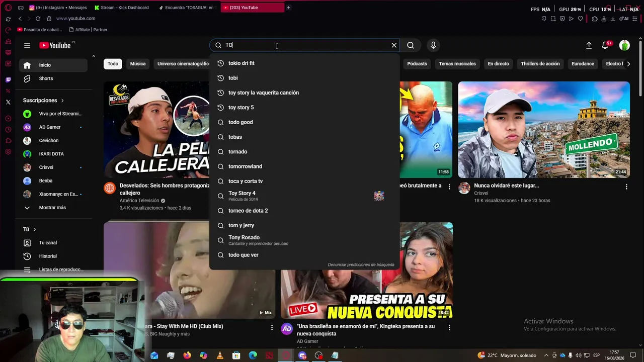Show more filter chips with the right arrow
This screenshot has width=644, height=362.
pyautogui.click(x=628, y=64)
